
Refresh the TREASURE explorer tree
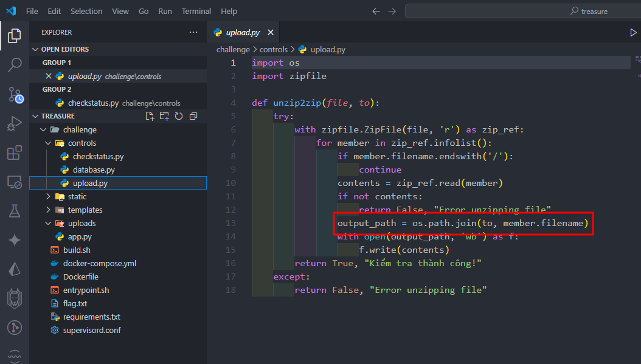click(179, 116)
